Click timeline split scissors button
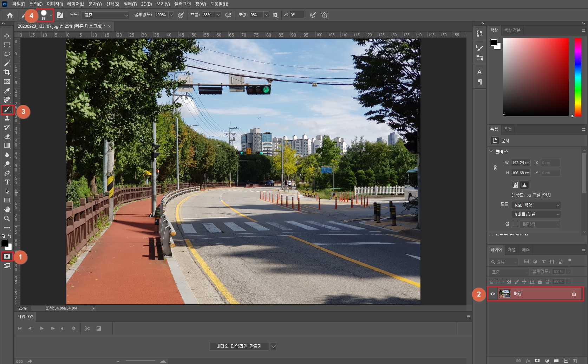The image size is (588, 364). click(x=87, y=329)
